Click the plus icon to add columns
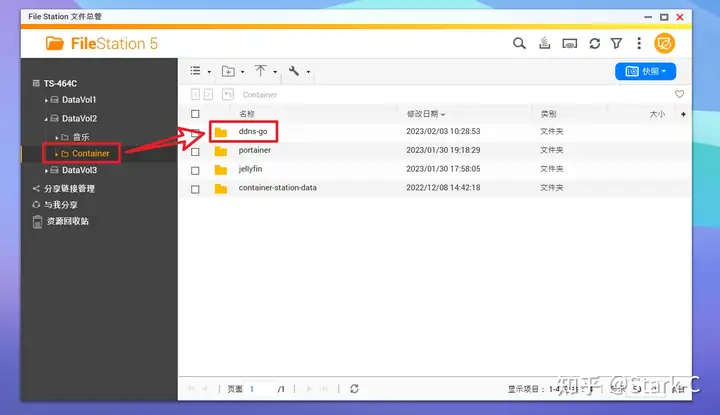The height and width of the screenshot is (415, 720). click(683, 114)
